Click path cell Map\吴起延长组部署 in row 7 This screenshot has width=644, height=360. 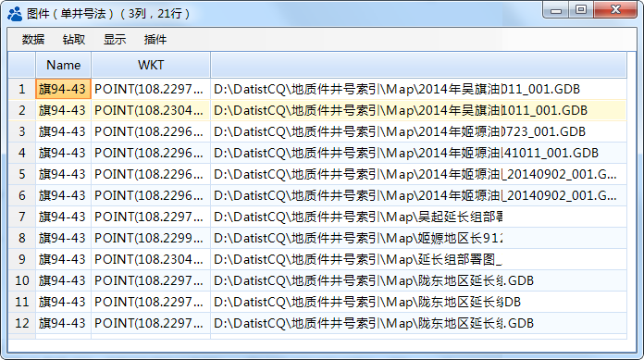tap(418, 217)
